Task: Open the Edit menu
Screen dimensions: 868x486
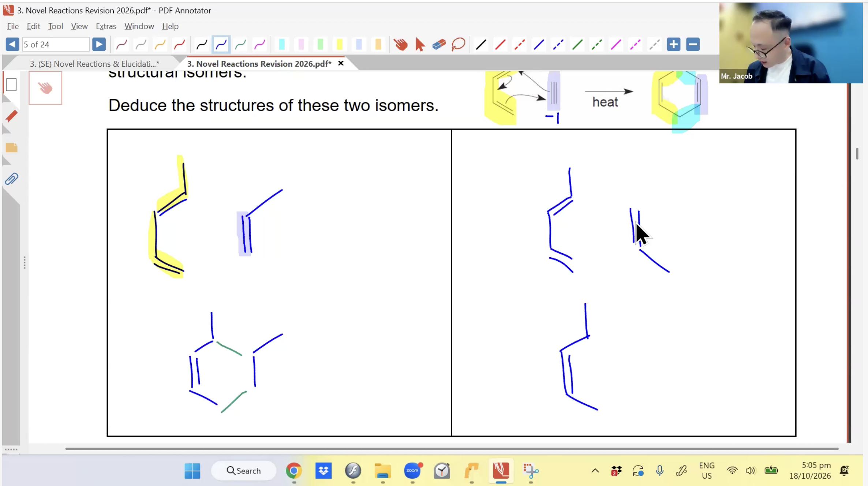Action: pyautogui.click(x=33, y=26)
